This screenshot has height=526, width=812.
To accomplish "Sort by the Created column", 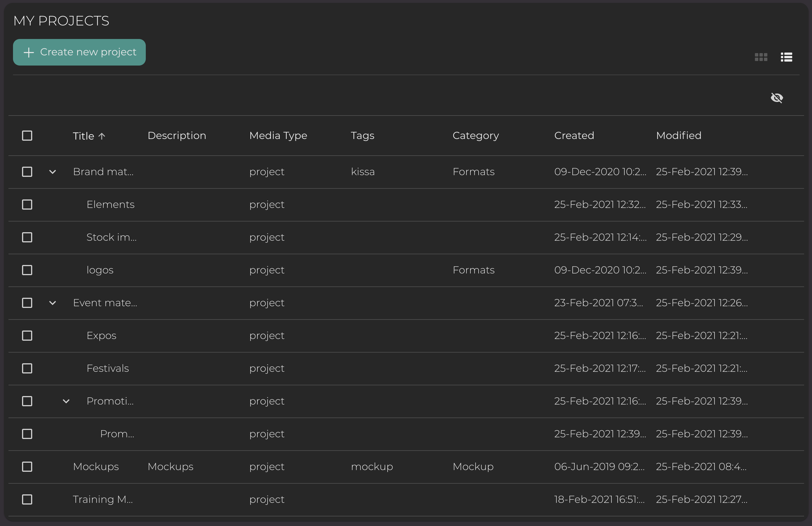I will pos(574,136).
